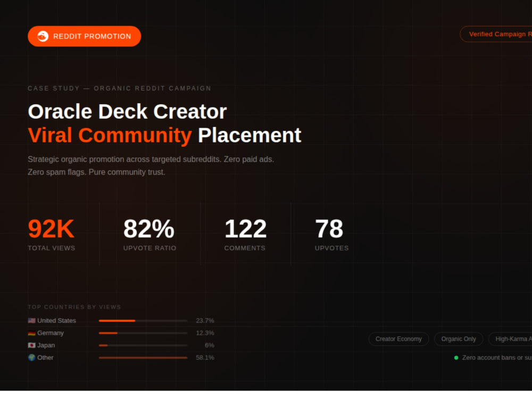Click the Zero account bans status text

coord(497,358)
